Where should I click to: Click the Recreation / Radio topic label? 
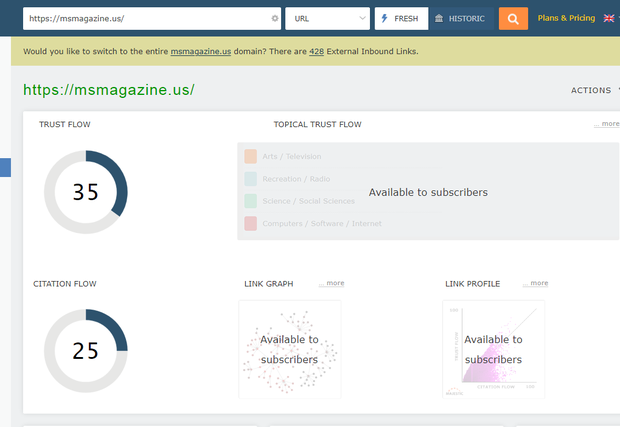point(296,179)
